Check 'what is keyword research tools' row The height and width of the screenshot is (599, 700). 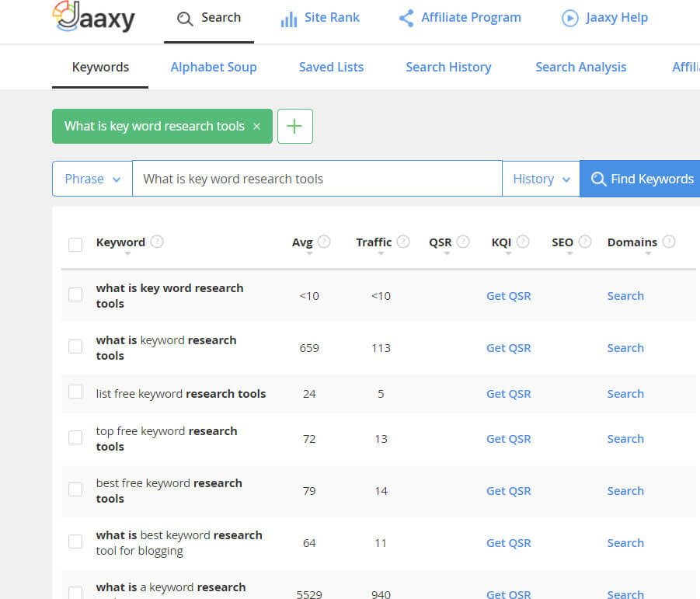tap(75, 347)
